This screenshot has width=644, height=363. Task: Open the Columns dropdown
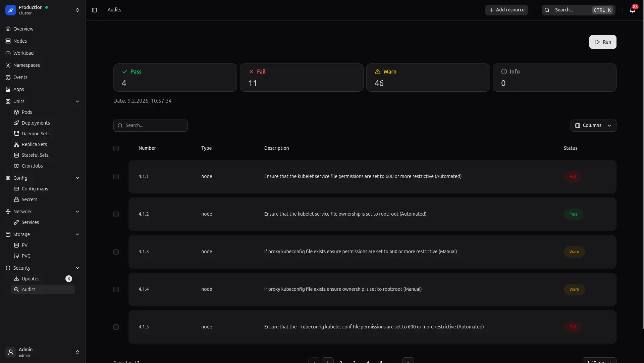coord(593,126)
